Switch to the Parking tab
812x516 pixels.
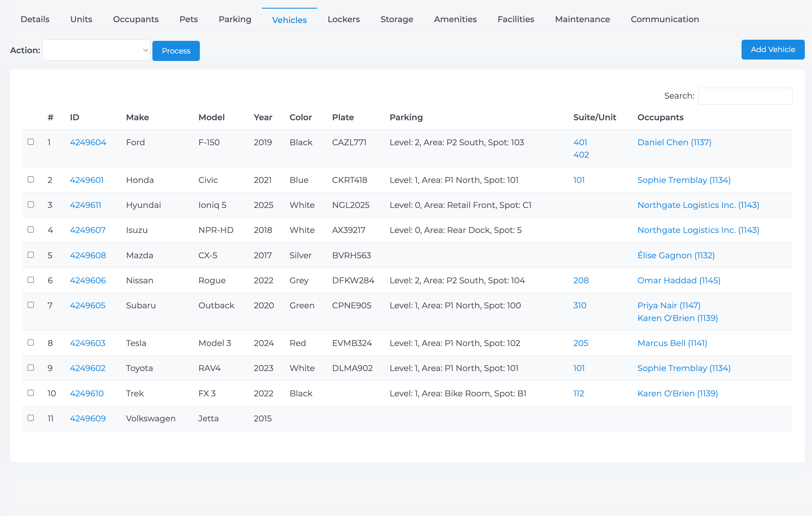click(235, 19)
